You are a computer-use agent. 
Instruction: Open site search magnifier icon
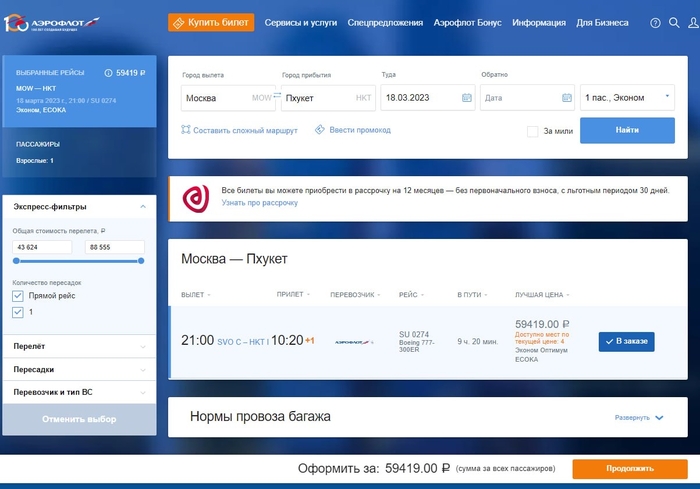[674, 23]
